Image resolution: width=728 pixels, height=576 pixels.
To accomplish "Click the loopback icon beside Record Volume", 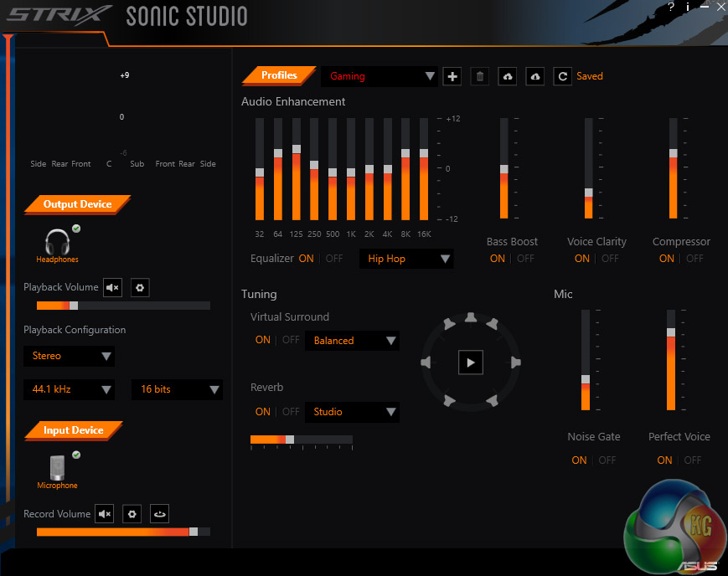I will (159, 514).
